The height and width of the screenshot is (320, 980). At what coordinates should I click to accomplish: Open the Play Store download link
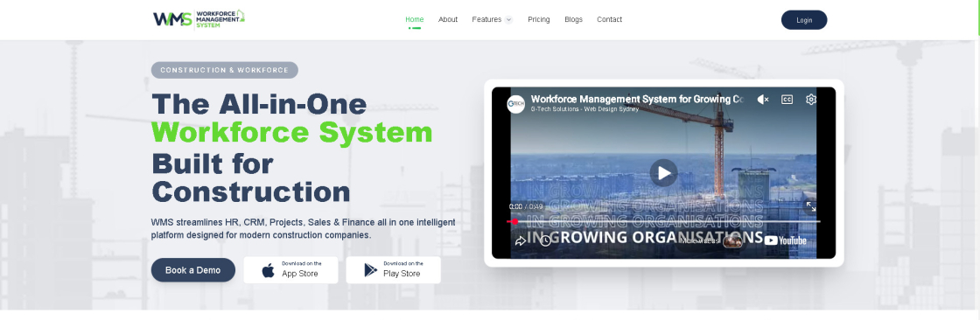(393, 270)
